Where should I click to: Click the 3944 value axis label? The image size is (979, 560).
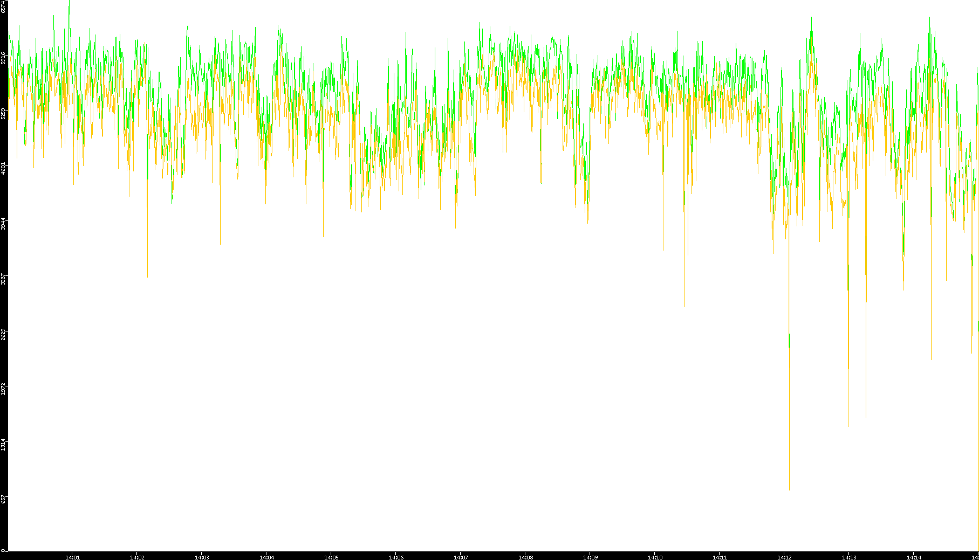coord(3,224)
